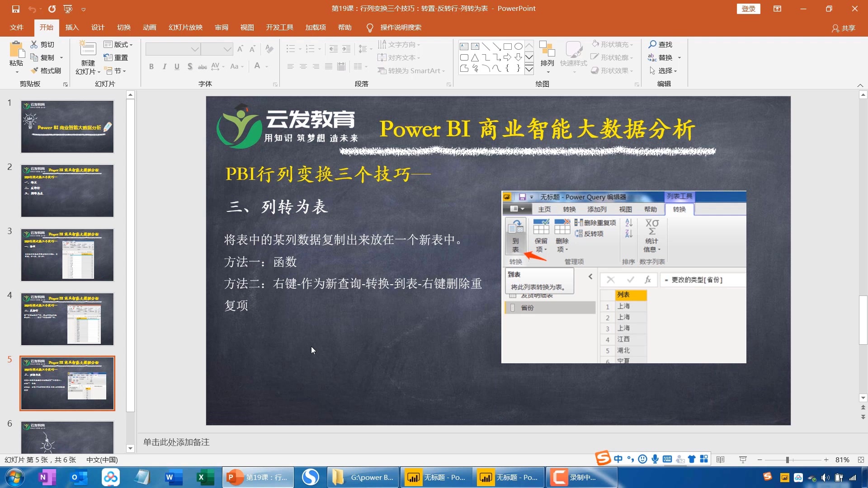Click the Arrange (排列) icon in drawing group
The height and width of the screenshot is (488, 868).
(x=547, y=49)
